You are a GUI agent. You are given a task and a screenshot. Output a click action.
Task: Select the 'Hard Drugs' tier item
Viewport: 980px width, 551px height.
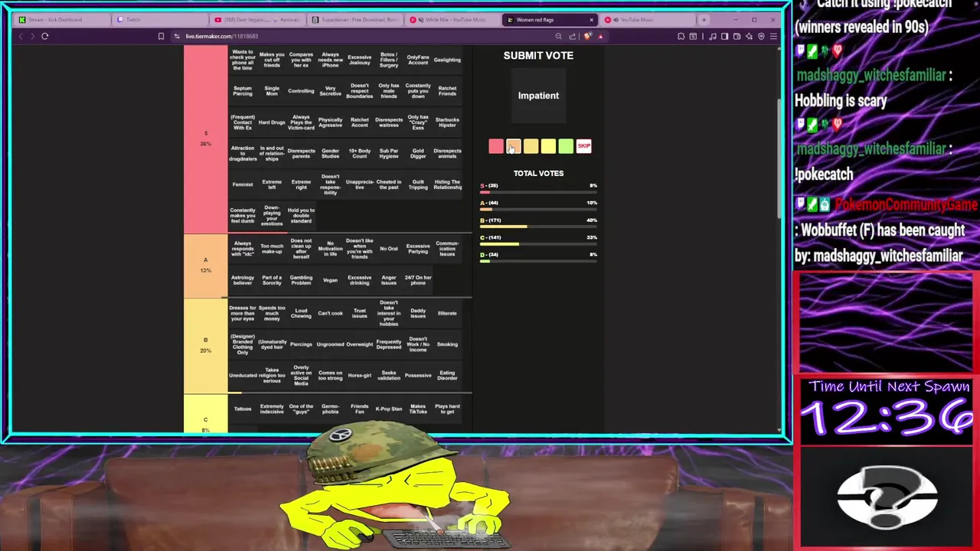coord(272,122)
